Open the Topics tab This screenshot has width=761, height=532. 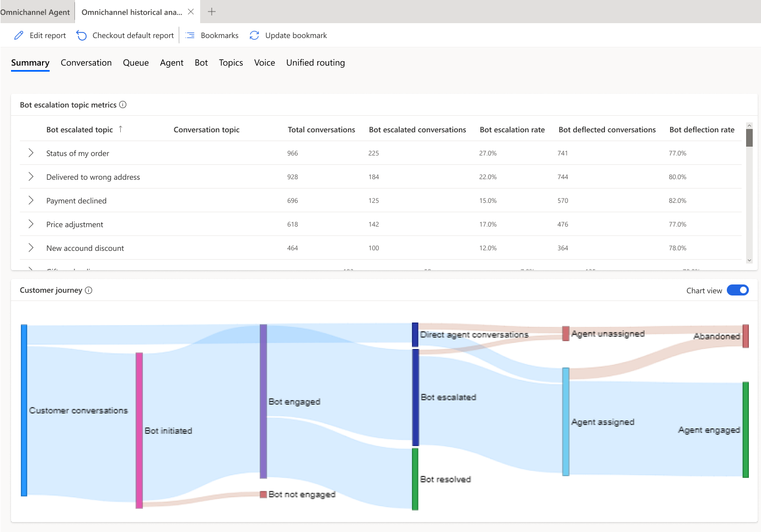(x=231, y=63)
